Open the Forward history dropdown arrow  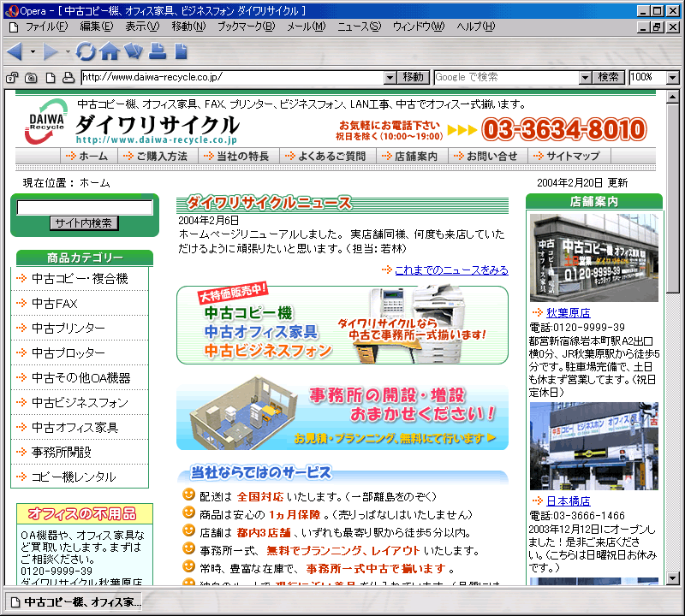tap(68, 51)
